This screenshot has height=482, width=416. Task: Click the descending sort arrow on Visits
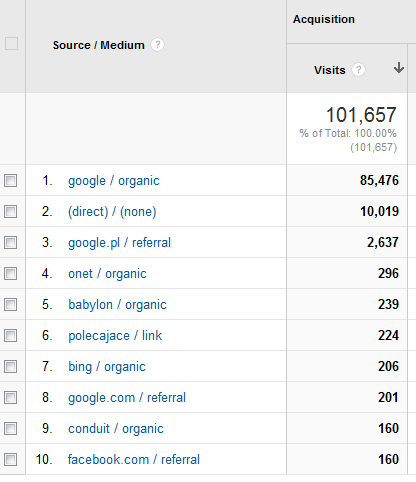pyautogui.click(x=399, y=68)
